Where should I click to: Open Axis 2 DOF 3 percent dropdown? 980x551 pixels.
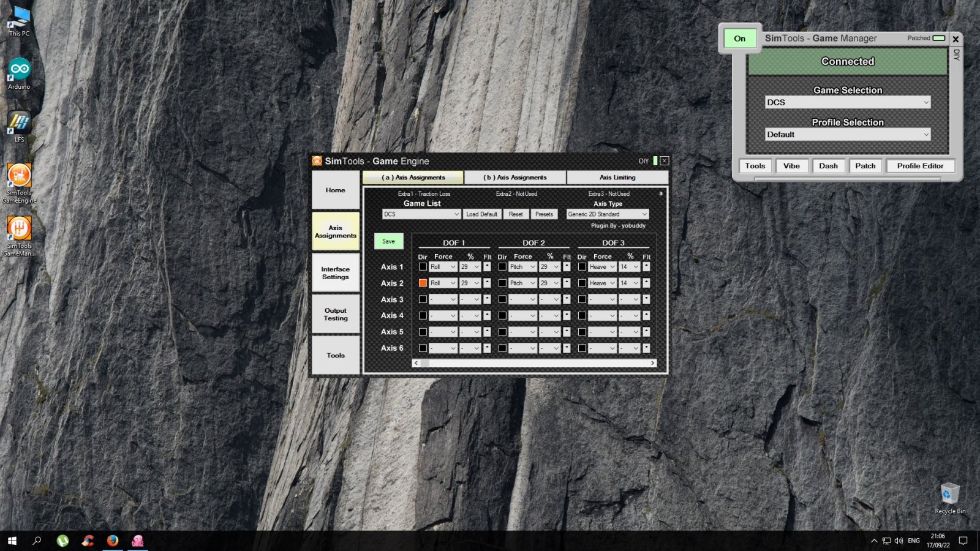(629, 283)
